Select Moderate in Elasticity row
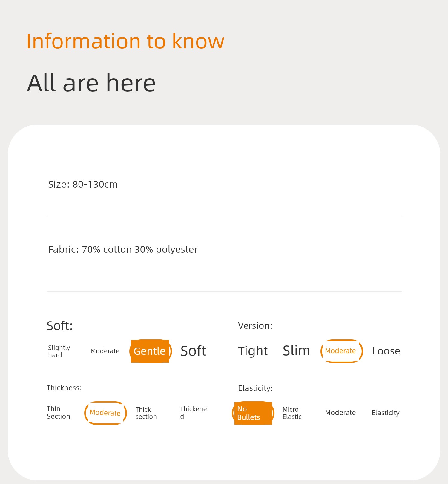 (x=340, y=413)
